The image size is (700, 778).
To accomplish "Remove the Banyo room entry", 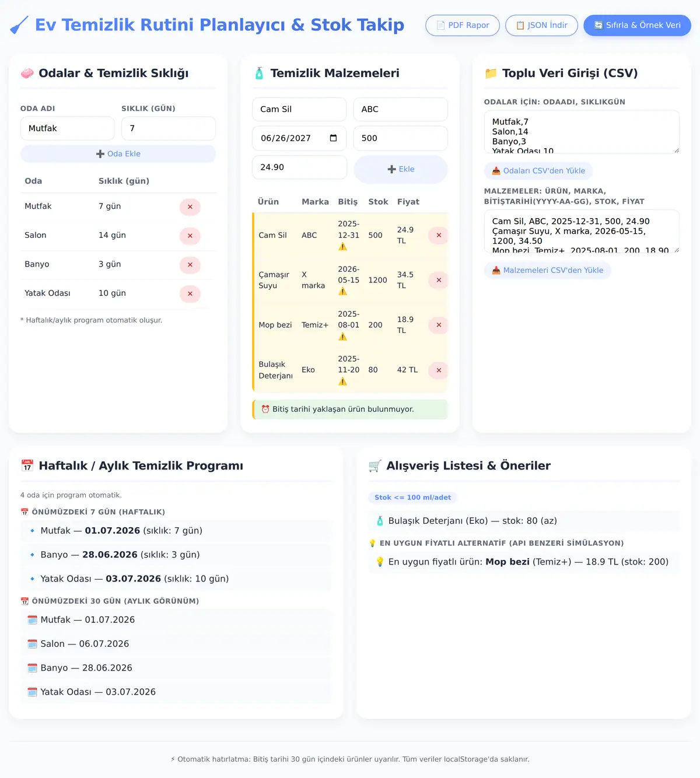I will click(x=190, y=265).
